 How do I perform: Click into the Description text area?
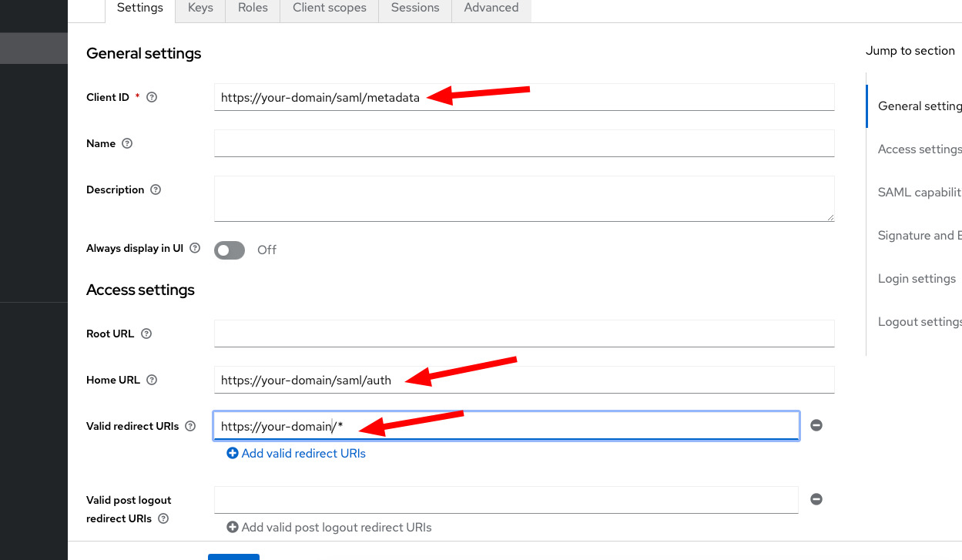tap(525, 199)
